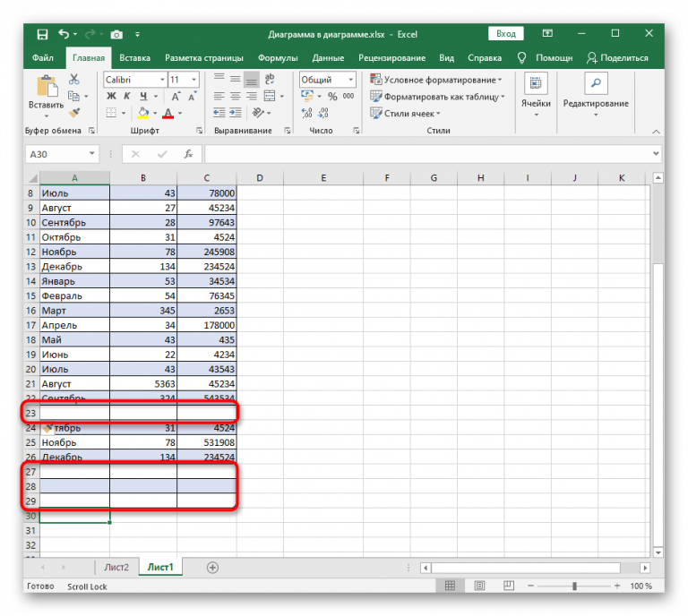Click the Cut scissors icon
Viewport: 688px width, 616px height.
[74, 81]
